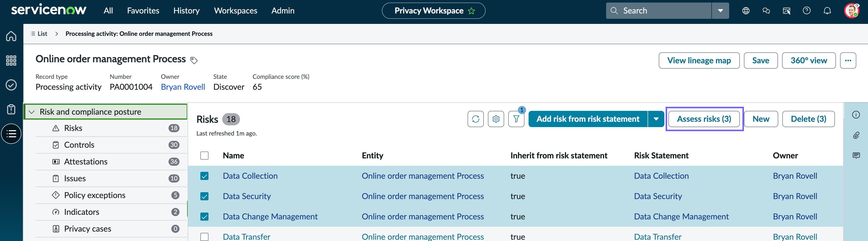Click the Indicators gauge icon

(56, 212)
